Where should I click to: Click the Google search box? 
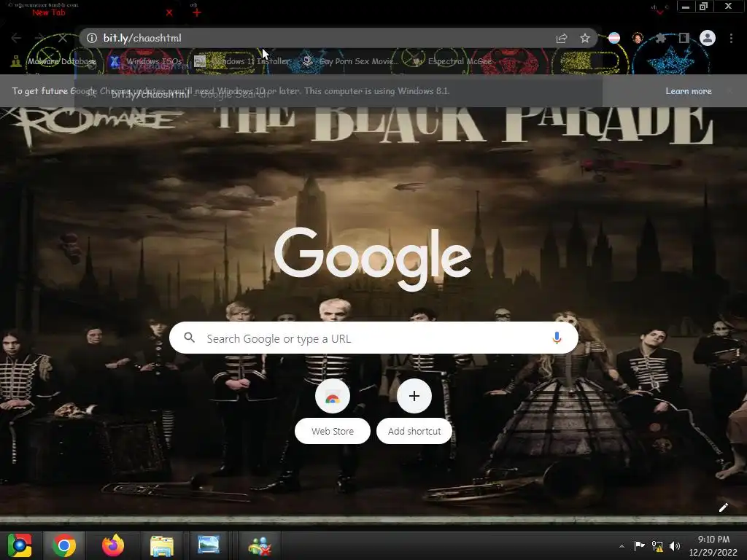tap(373, 338)
